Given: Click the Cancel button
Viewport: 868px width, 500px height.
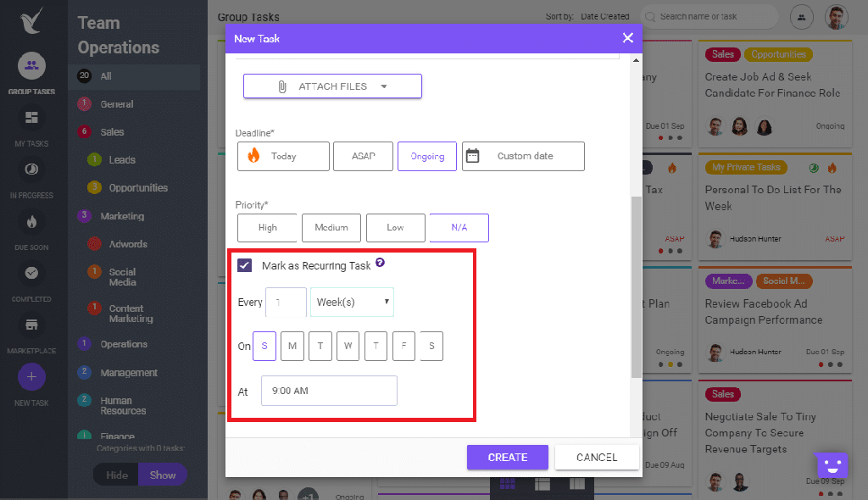Looking at the screenshot, I should click(x=597, y=458).
